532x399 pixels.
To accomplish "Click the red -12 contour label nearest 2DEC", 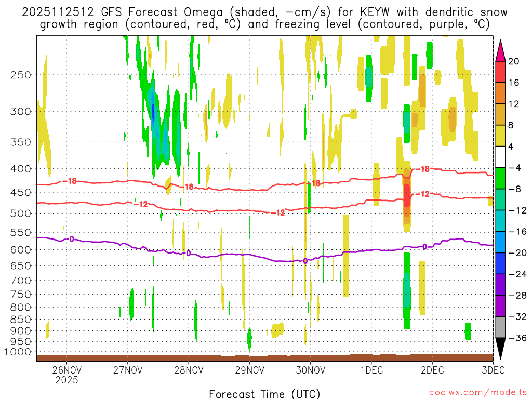I will pyautogui.click(x=423, y=194).
